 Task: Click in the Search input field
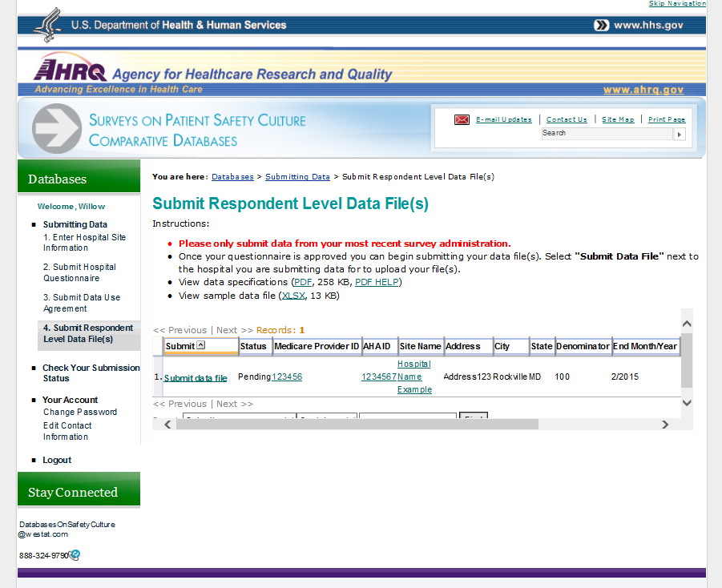click(607, 134)
